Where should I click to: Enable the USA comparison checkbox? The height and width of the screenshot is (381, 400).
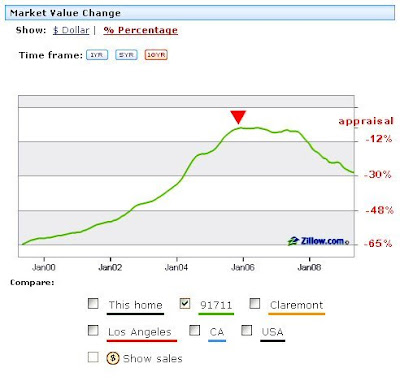pyautogui.click(x=247, y=330)
